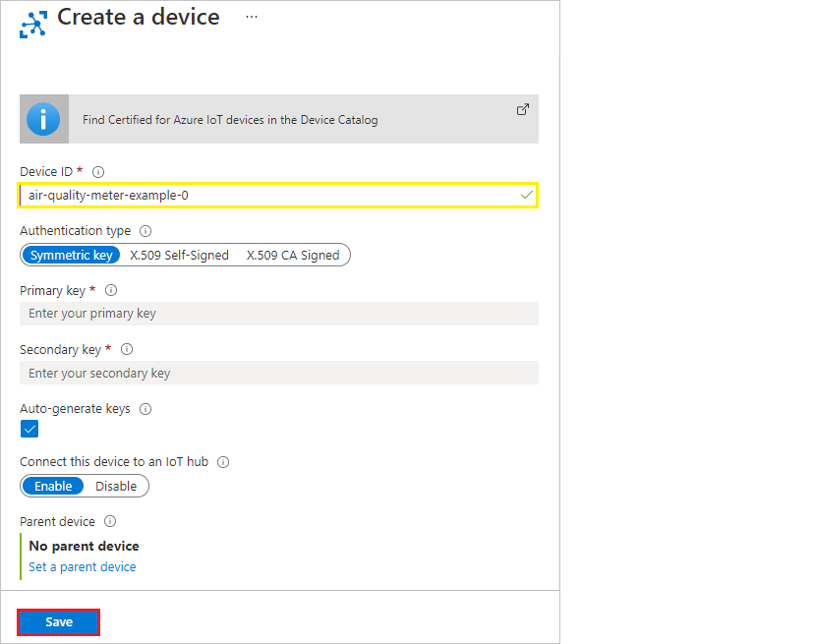This screenshot has height=644, width=814.
Task: Click the Auto-generate keys info tooltip icon
Action: [x=145, y=408]
